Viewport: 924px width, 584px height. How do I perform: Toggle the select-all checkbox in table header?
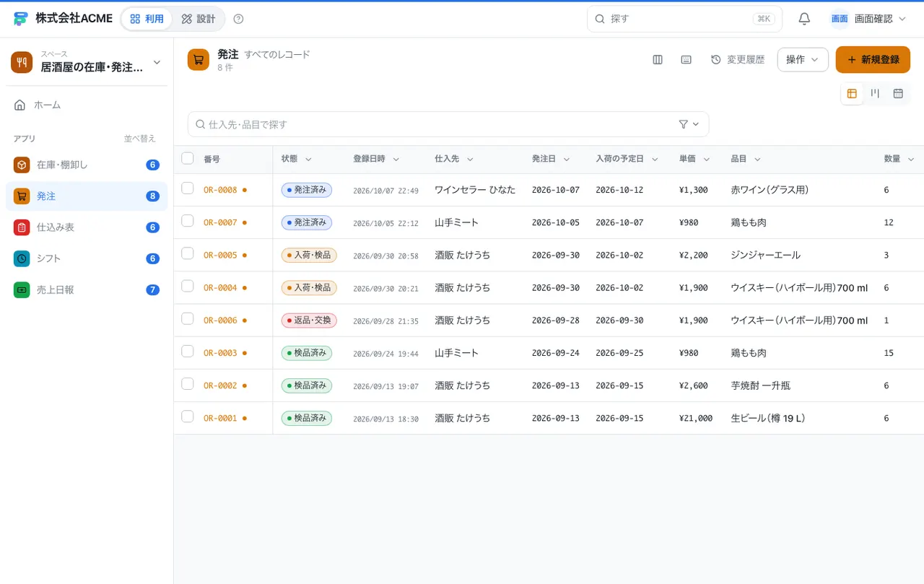pos(188,158)
